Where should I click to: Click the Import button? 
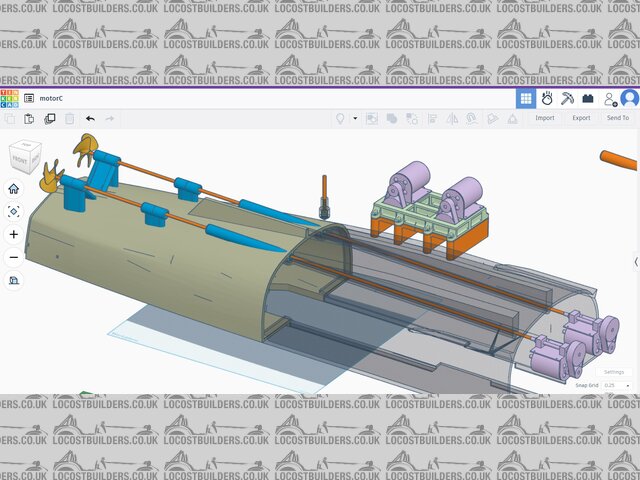point(544,118)
